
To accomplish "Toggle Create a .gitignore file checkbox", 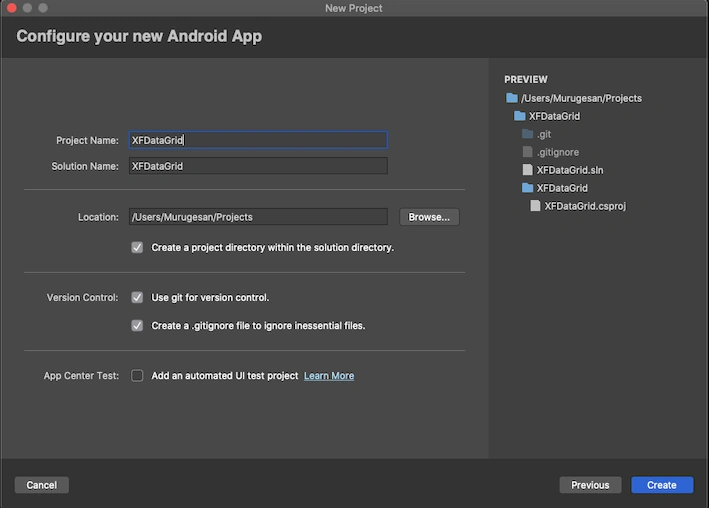I will click(x=137, y=325).
